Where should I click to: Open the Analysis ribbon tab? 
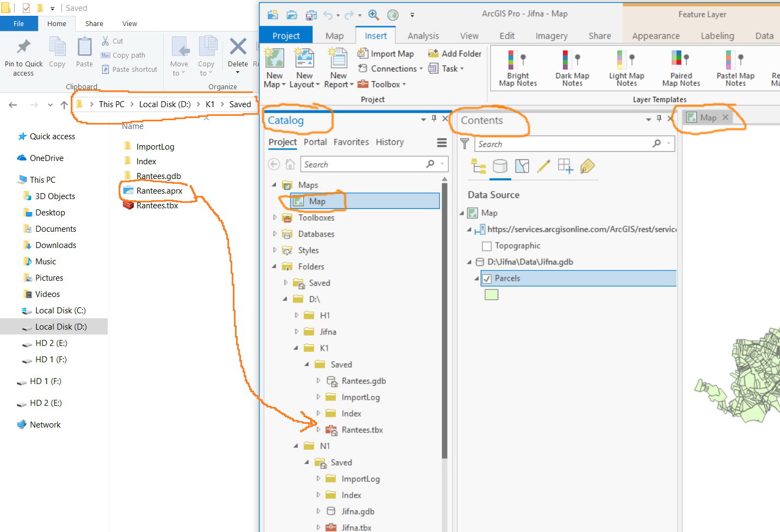(423, 36)
